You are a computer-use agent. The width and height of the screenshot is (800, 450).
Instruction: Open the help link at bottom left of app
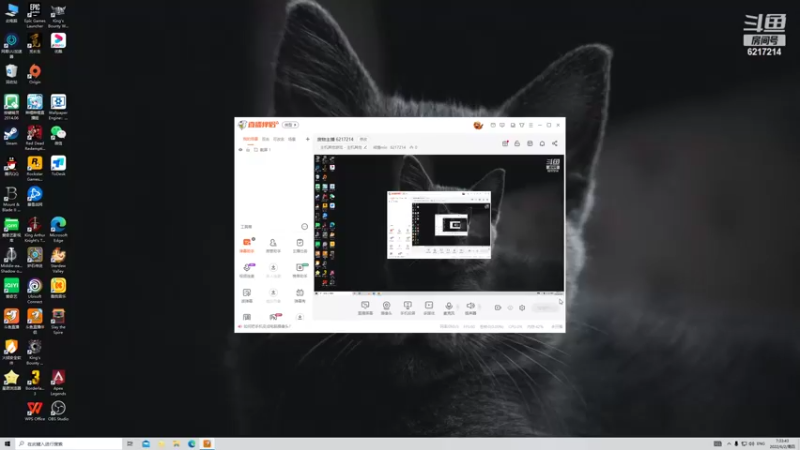(x=267, y=327)
